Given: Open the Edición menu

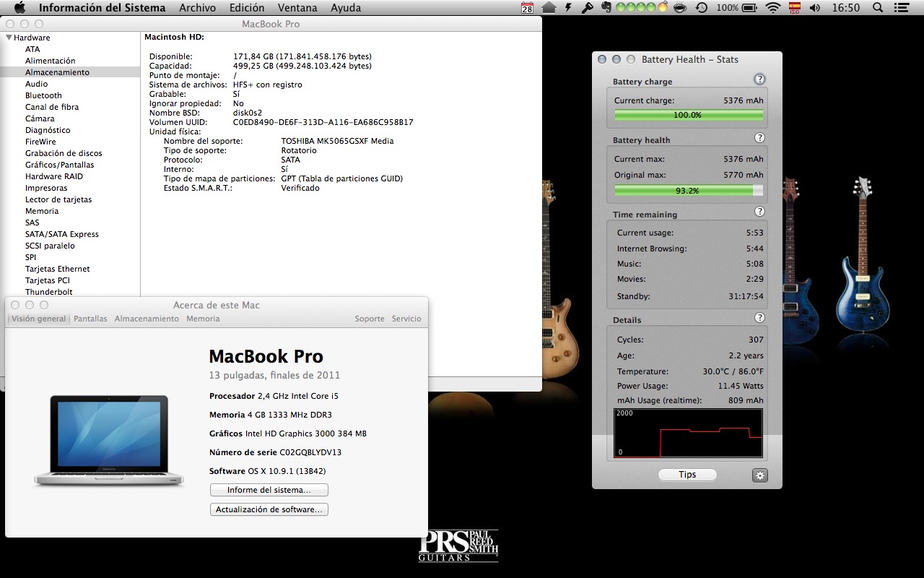Looking at the screenshot, I should (x=247, y=8).
